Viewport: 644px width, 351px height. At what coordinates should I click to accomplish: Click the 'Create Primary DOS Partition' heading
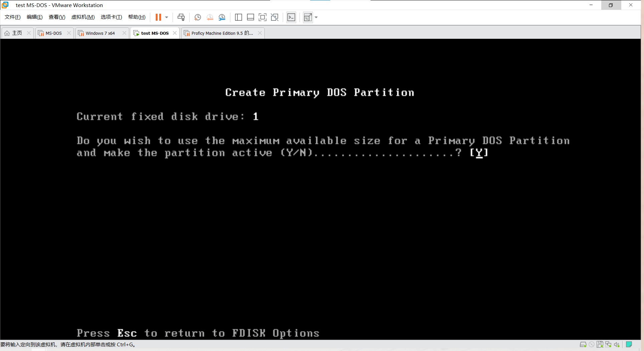point(319,93)
